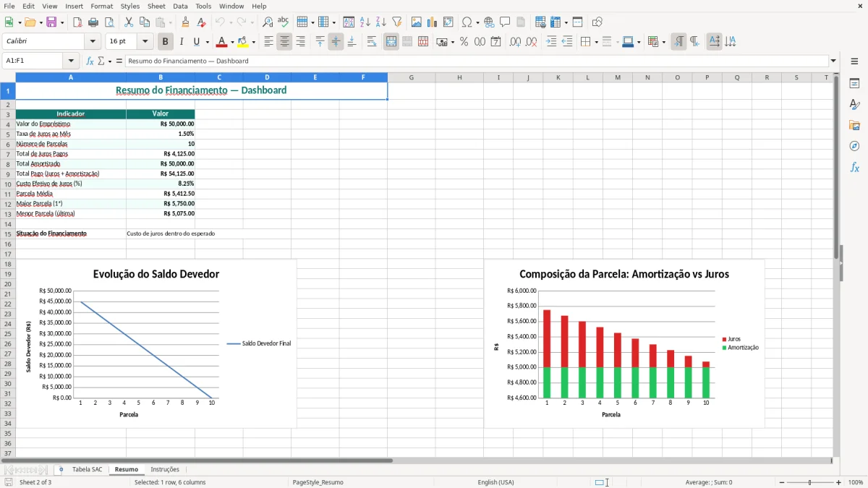The image size is (868, 488).
Task: Format as date
Action: click(495, 42)
